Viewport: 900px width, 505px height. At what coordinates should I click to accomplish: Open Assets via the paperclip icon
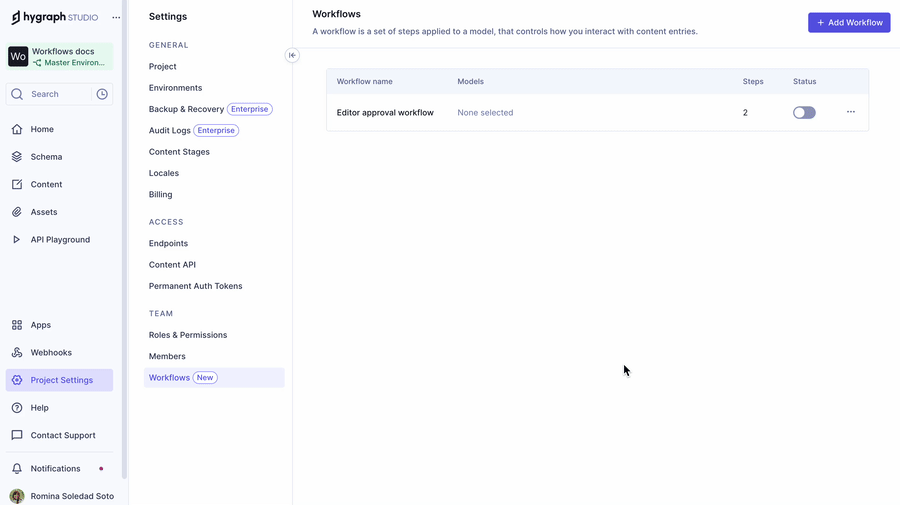point(17,212)
